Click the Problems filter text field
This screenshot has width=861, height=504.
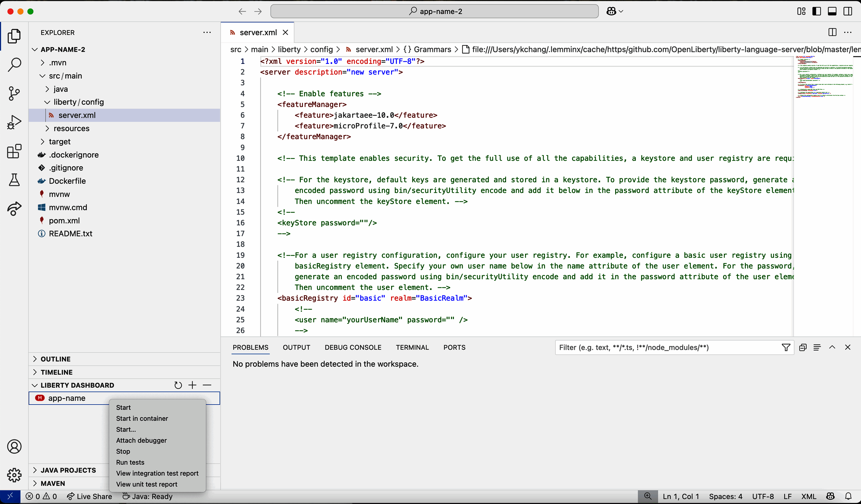[x=666, y=348]
